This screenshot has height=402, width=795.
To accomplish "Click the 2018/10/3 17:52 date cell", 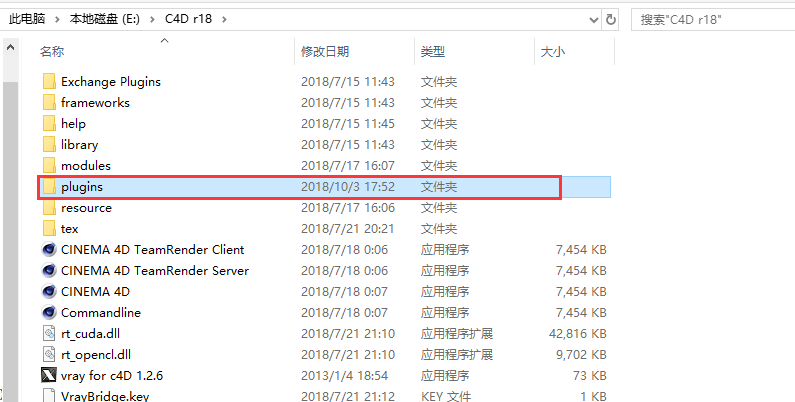I will tap(348, 187).
